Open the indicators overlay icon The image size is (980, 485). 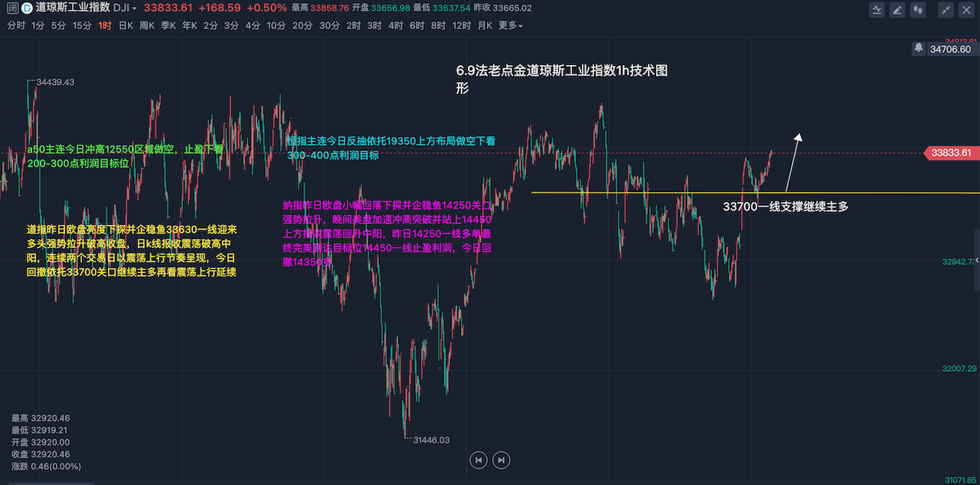tap(878, 10)
